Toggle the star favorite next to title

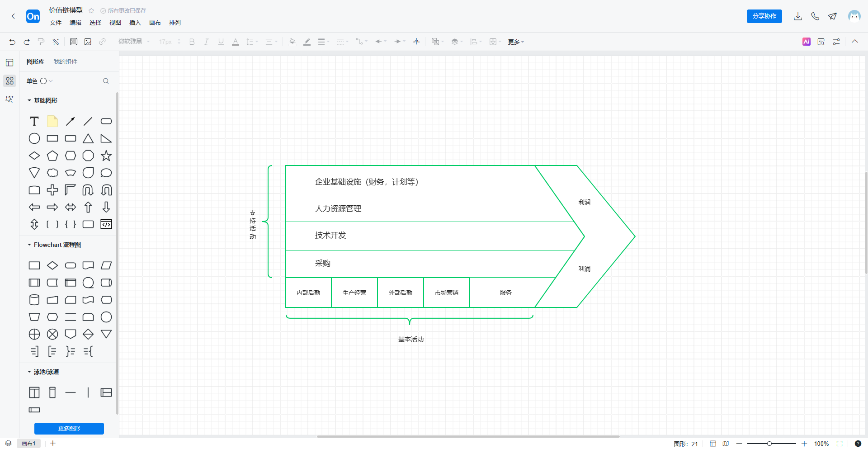pos(91,10)
